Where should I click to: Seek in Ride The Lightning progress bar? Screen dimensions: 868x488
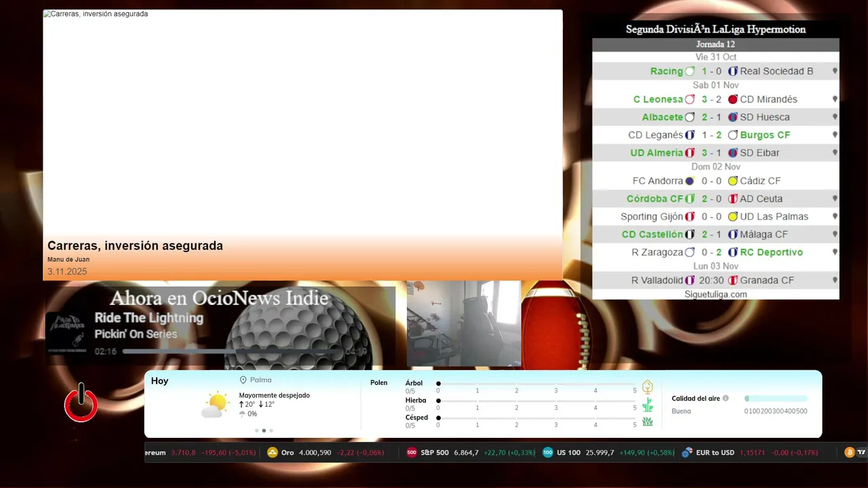[x=232, y=352]
